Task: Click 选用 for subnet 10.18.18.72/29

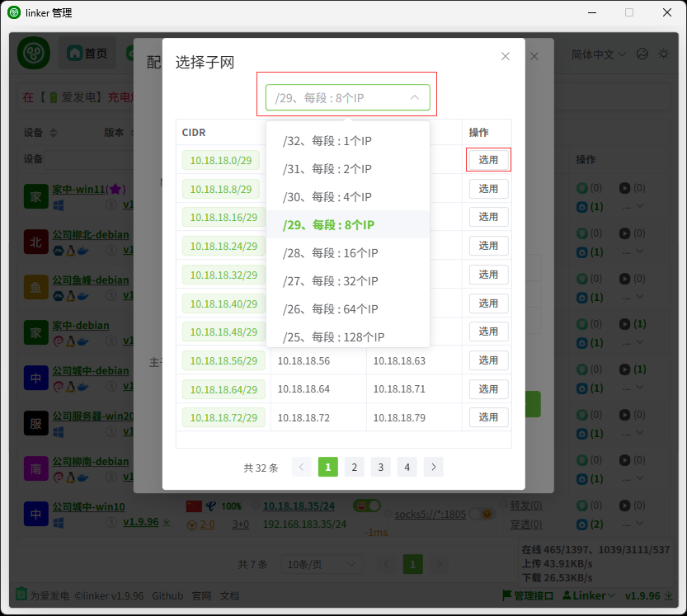Action: 488,417
